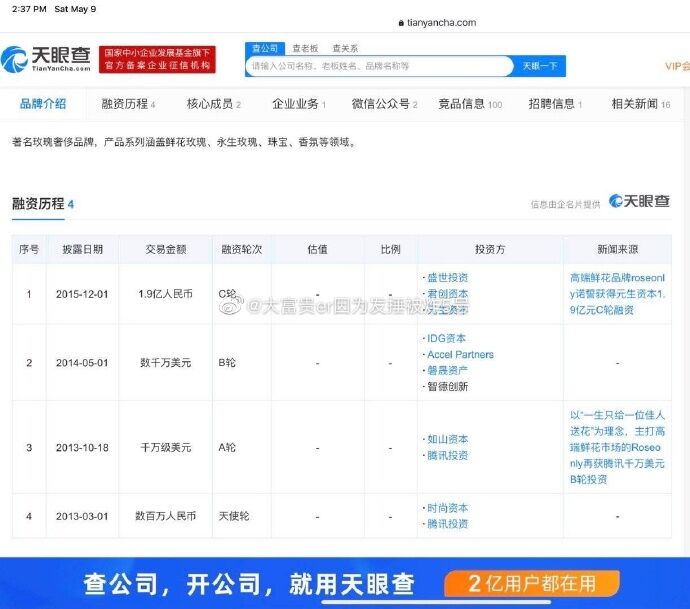The height and width of the screenshot is (609, 690).
Task: Click the 投资方 column header
Action: pyautogui.click(x=490, y=249)
